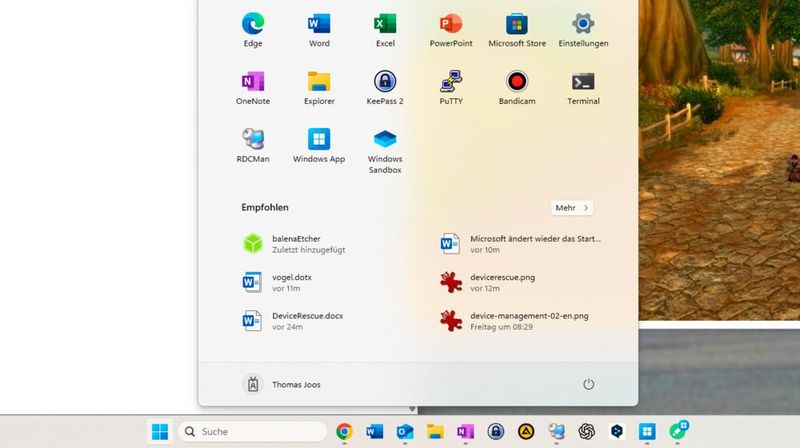Viewport: 800px width, 448px height.
Task: Expand recommended list with Mehr button
Action: point(571,208)
